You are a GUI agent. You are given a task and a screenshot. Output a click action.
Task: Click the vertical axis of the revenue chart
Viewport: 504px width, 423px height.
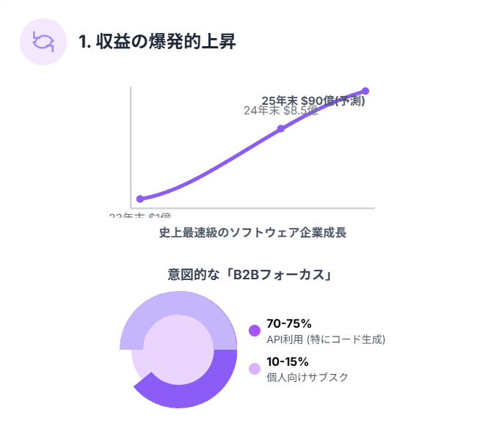tap(131, 147)
